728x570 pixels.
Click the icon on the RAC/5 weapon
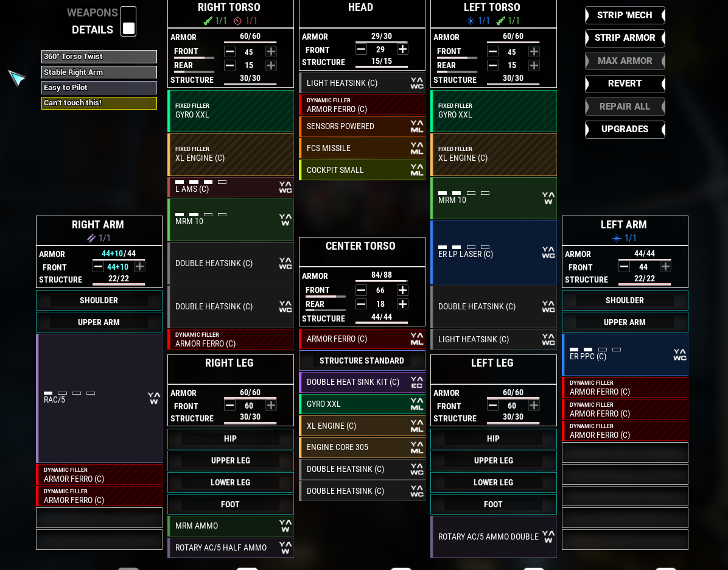[153, 398]
